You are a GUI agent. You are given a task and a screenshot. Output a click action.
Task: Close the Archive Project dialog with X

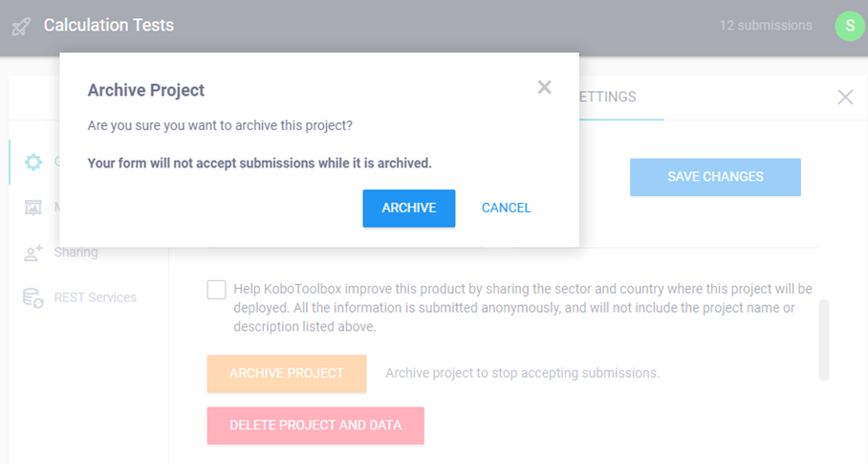pyautogui.click(x=544, y=88)
